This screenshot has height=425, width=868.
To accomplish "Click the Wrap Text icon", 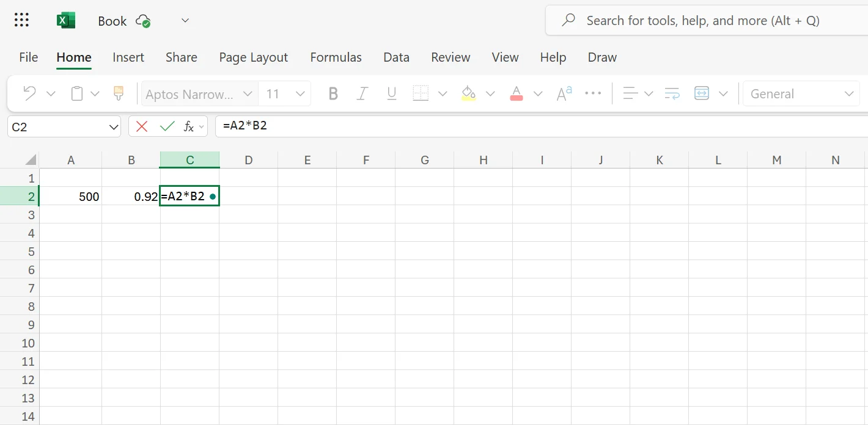I will tap(671, 93).
